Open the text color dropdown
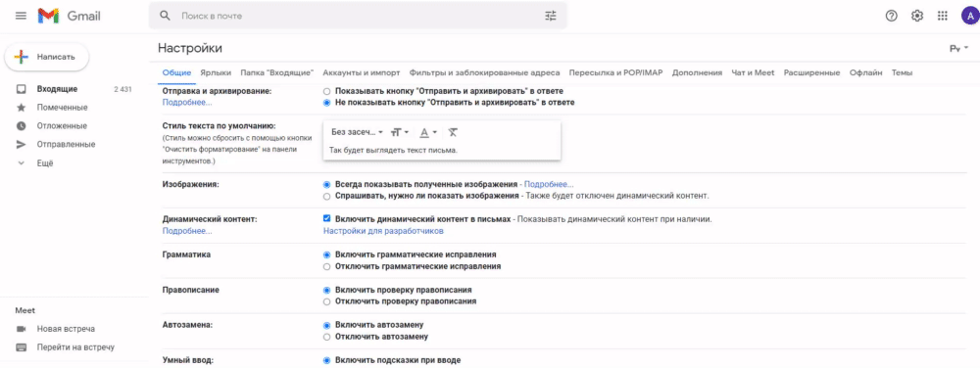Image resolution: width=980 pixels, height=368 pixels. (x=428, y=132)
